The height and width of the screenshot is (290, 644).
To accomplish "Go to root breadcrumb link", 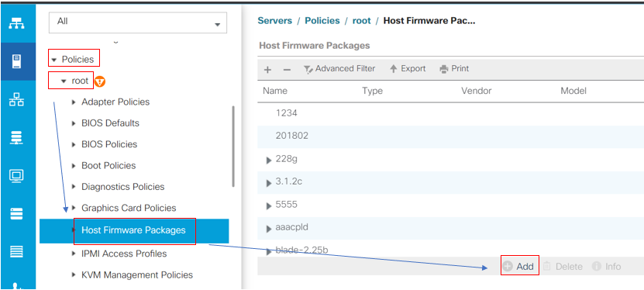I will pos(361,20).
